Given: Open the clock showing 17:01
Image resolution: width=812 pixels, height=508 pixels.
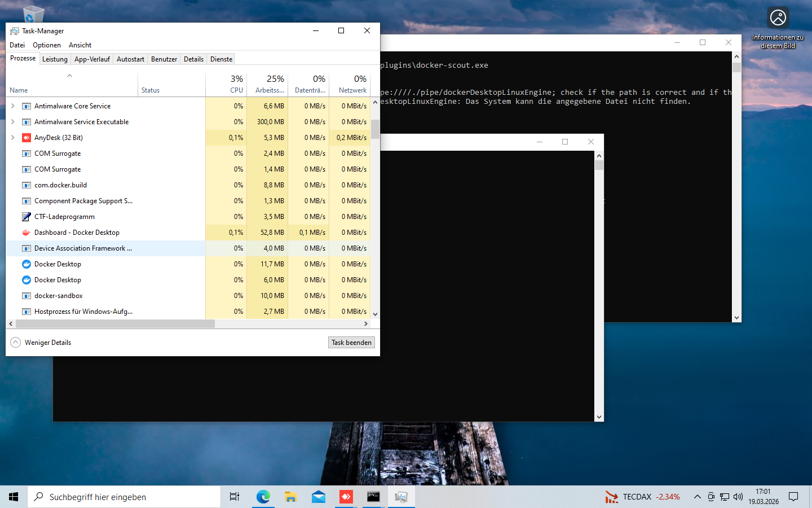Looking at the screenshot, I should (x=764, y=497).
